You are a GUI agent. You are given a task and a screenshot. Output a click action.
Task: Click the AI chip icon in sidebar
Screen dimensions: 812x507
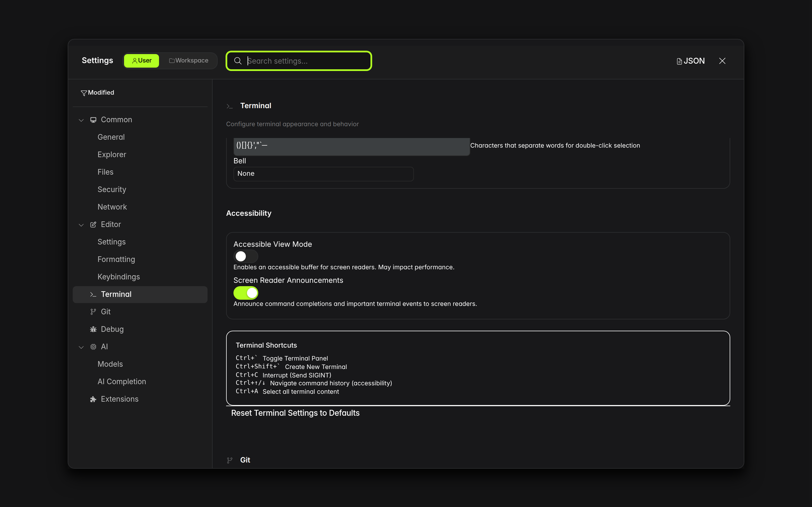click(93, 347)
